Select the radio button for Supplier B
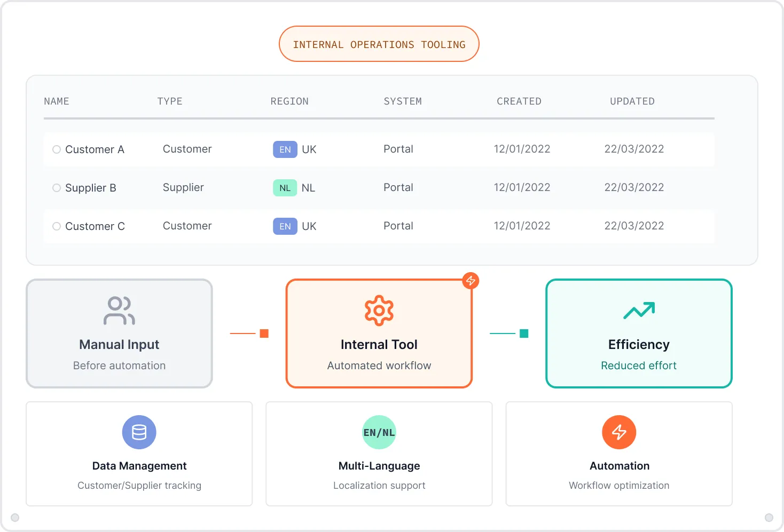 pos(56,188)
